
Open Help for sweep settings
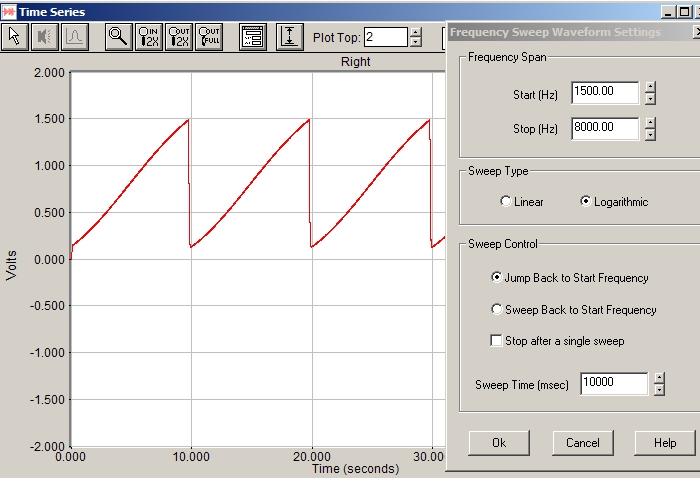point(665,443)
